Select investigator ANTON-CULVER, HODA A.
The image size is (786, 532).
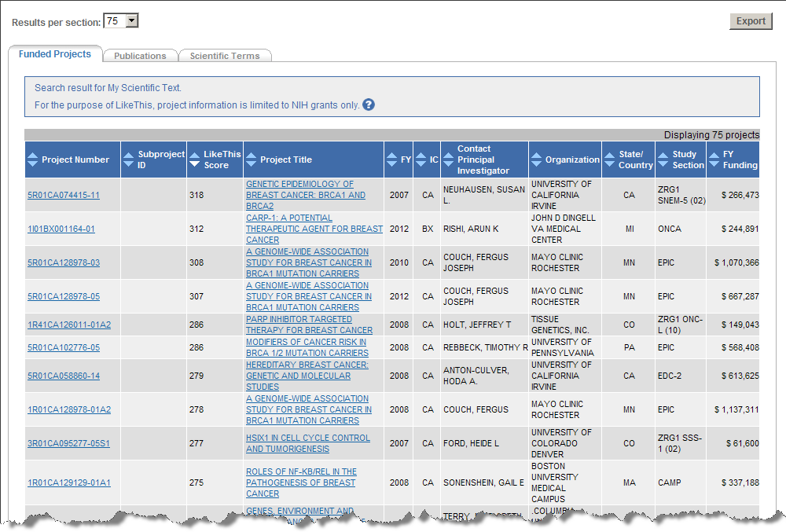click(476, 376)
